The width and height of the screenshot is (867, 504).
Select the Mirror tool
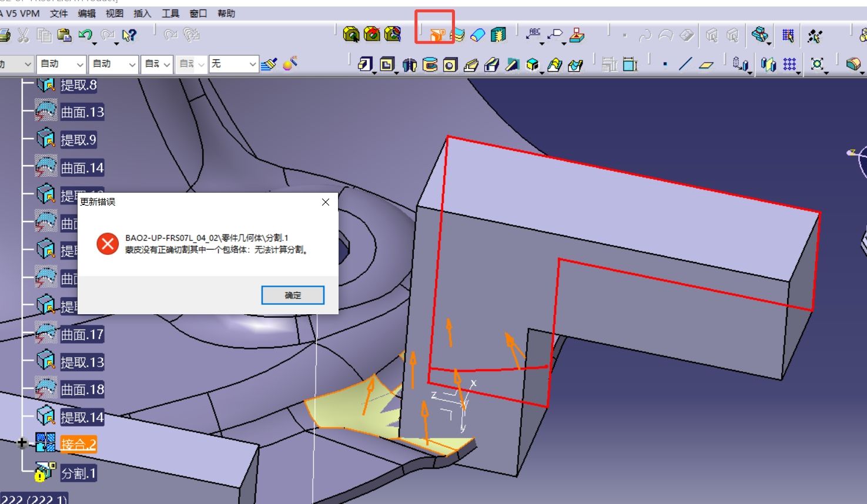point(768,64)
